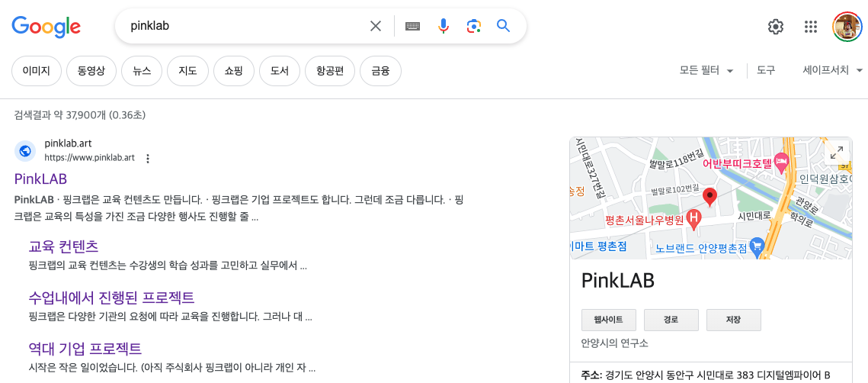Switch to the 뉴스 filter
Viewport: 868px width, 383px height.
[x=142, y=71]
